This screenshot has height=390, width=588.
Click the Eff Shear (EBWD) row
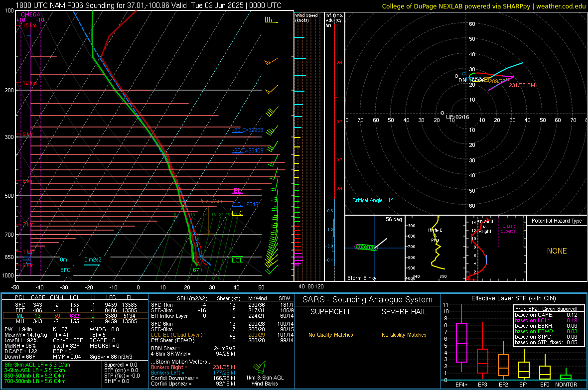222,340
